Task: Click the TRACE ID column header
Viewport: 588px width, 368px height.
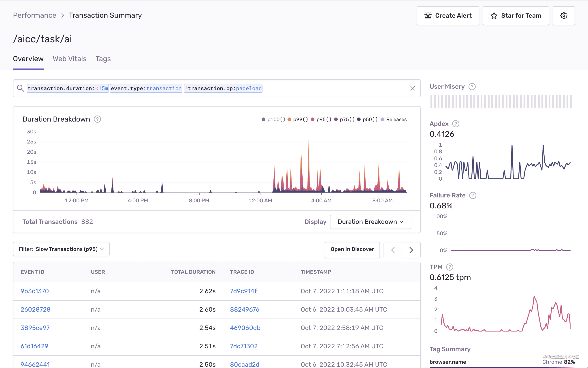Action: point(242,272)
